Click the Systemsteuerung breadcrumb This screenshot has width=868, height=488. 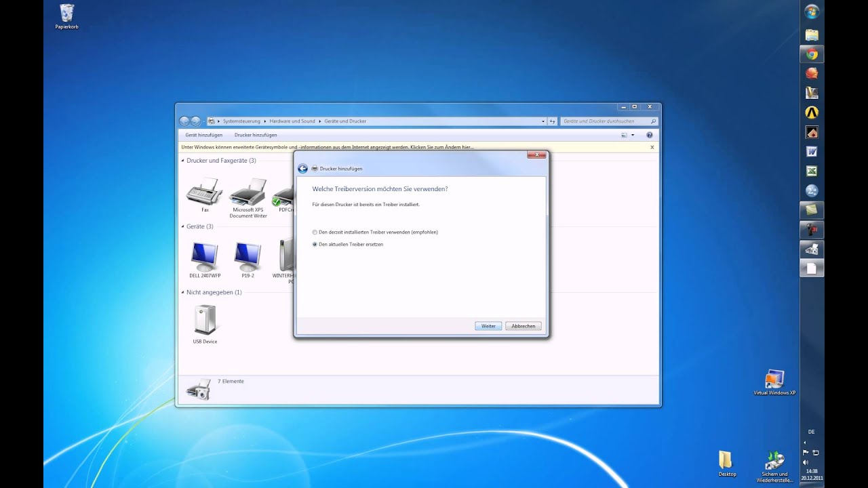[x=241, y=121]
